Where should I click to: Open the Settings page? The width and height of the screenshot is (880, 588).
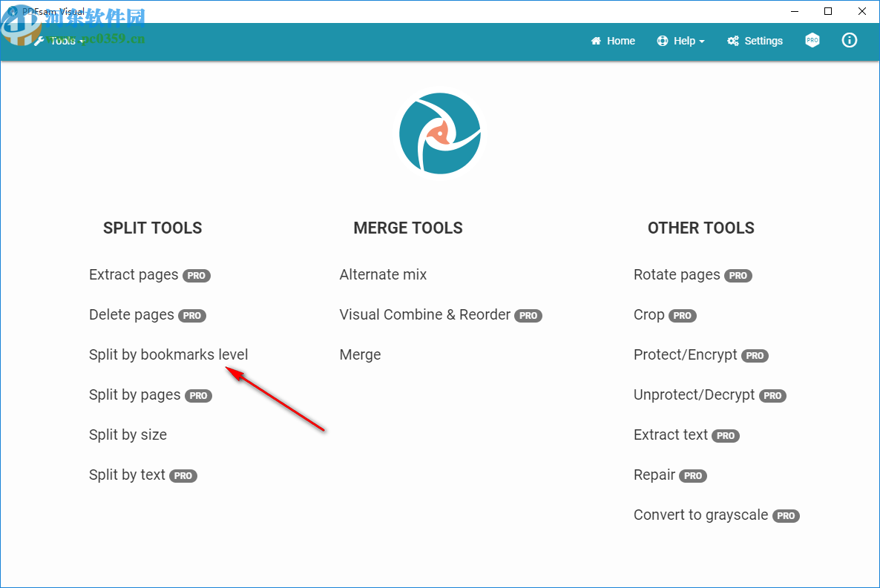tap(755, 41)
